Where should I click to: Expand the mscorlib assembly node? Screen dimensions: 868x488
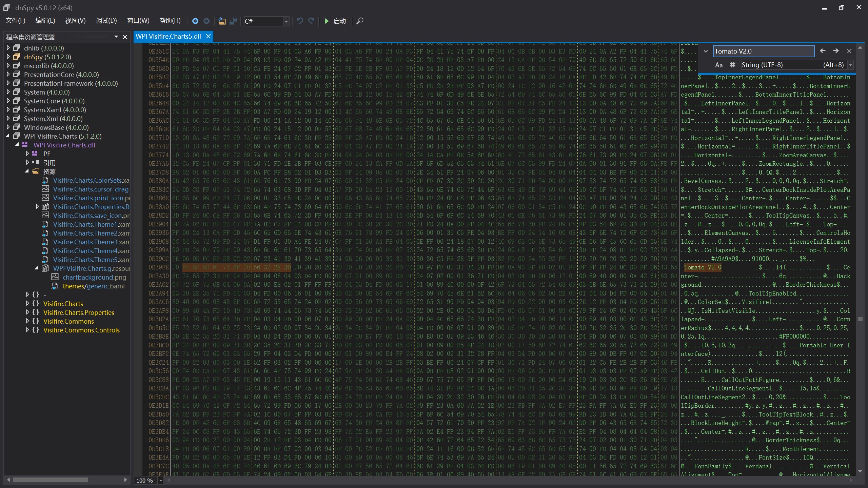(x=8, y=66)
